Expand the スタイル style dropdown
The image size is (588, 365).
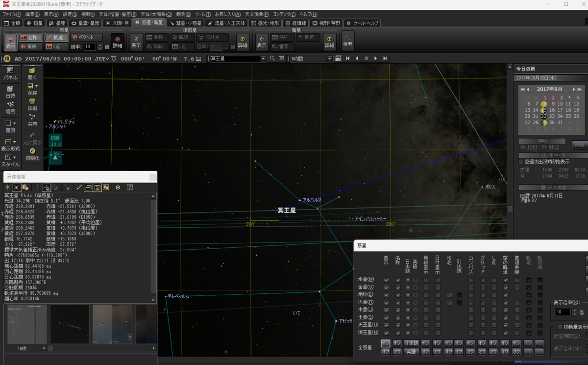point(15,157)
